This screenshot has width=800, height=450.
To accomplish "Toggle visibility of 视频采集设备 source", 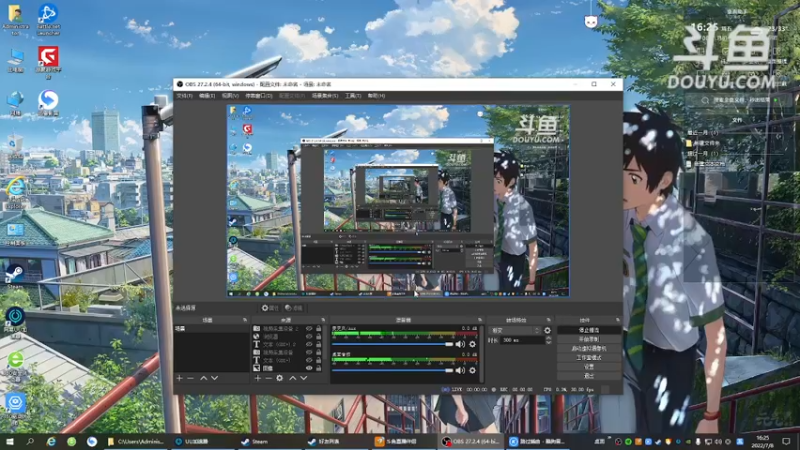I will [x=309, y=353].
